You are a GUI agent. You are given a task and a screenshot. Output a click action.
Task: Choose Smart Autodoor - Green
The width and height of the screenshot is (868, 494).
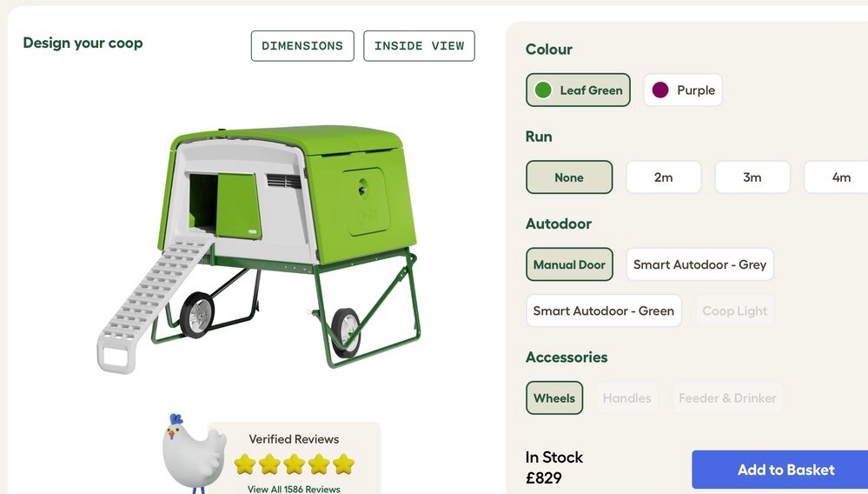[x=603, y=310]
